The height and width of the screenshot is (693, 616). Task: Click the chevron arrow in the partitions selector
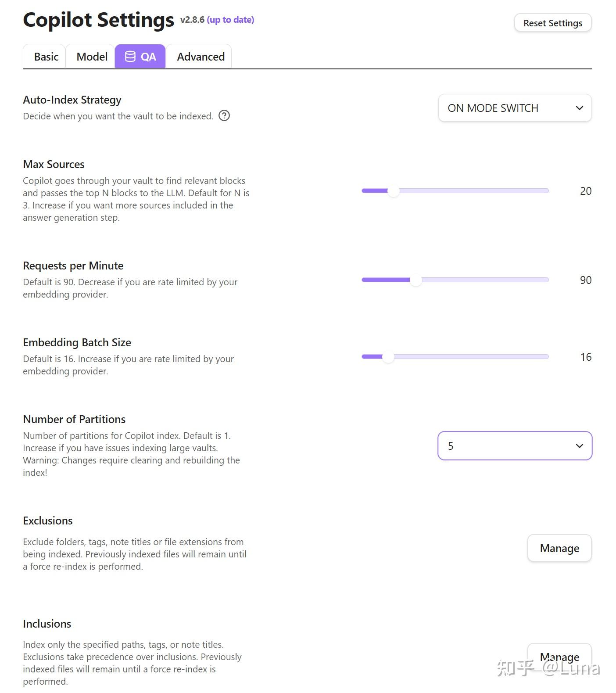pyautogui.click(x=579, y=446)
